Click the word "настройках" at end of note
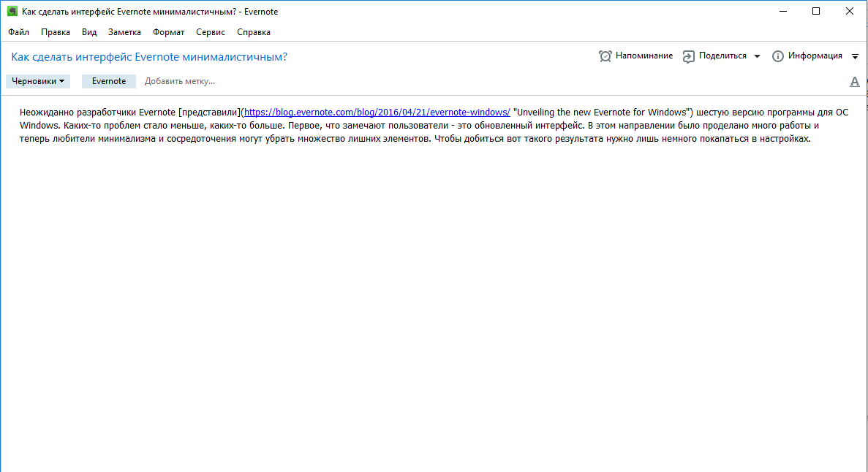Viewport: 868px width, 472px height. pyautogui.click(x=785, y=139)
